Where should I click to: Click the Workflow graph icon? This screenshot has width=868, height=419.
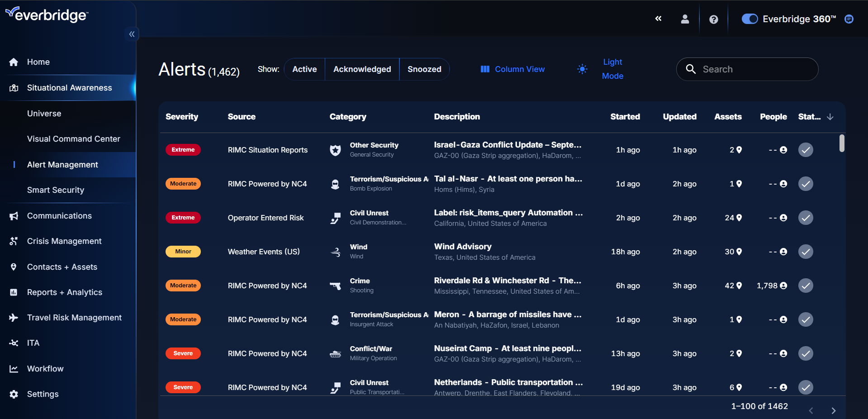pos(14,369)
